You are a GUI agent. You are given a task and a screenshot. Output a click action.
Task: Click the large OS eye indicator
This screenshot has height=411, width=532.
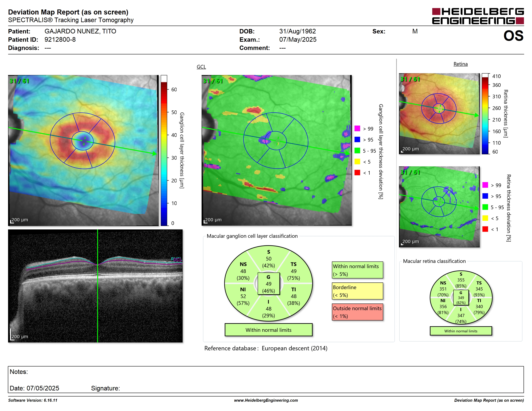click(513, 36)
